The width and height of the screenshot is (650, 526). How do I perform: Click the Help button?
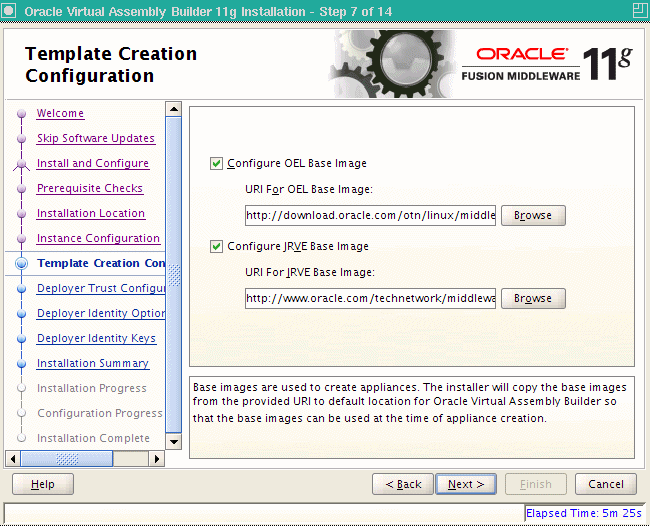pos(43,484)
